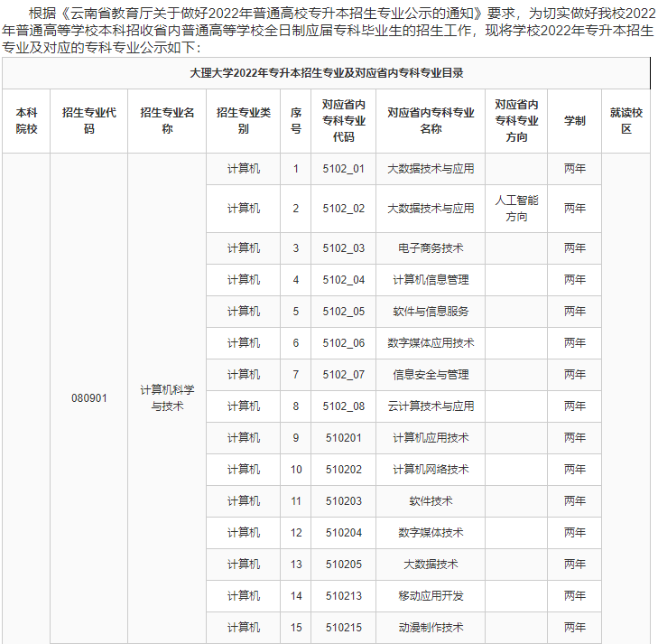Viewport: 658px width, 644px height.
Task: Click the cell 数字媒体应用技术
Action: pyautogui.click(x=431, y=343)
